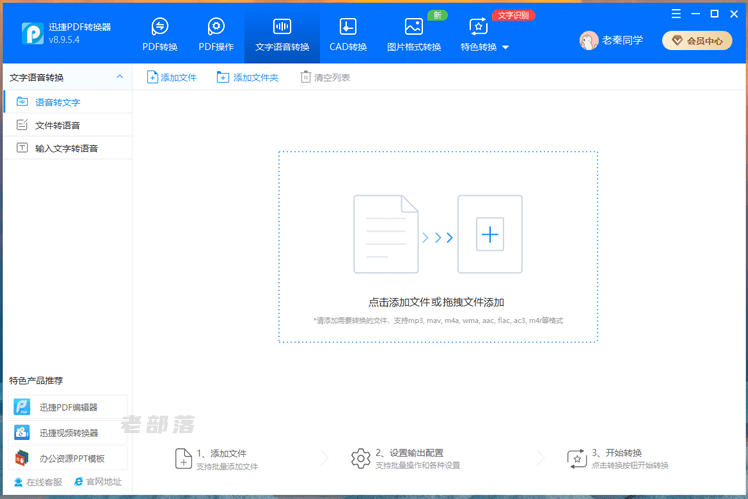The height and width of the screenshot is (499, 748).
Task: Click step 3 开始转换 icon
Action: (x=577, y=458)
